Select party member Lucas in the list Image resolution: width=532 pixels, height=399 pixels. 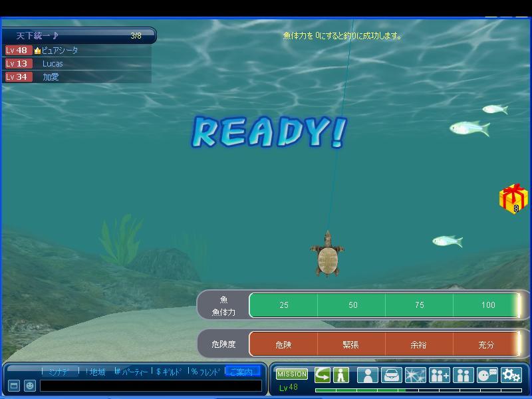click(53, 63)
